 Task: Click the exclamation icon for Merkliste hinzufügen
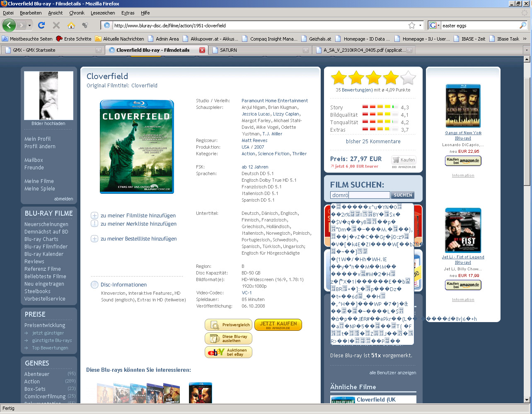[x=94, y=224]
